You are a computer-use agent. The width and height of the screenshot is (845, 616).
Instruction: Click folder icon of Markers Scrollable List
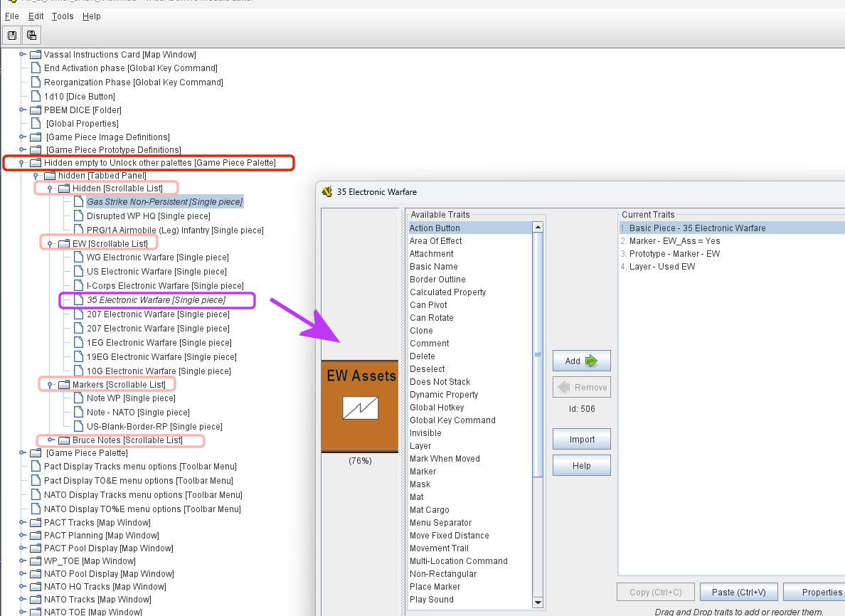(64, 385)
